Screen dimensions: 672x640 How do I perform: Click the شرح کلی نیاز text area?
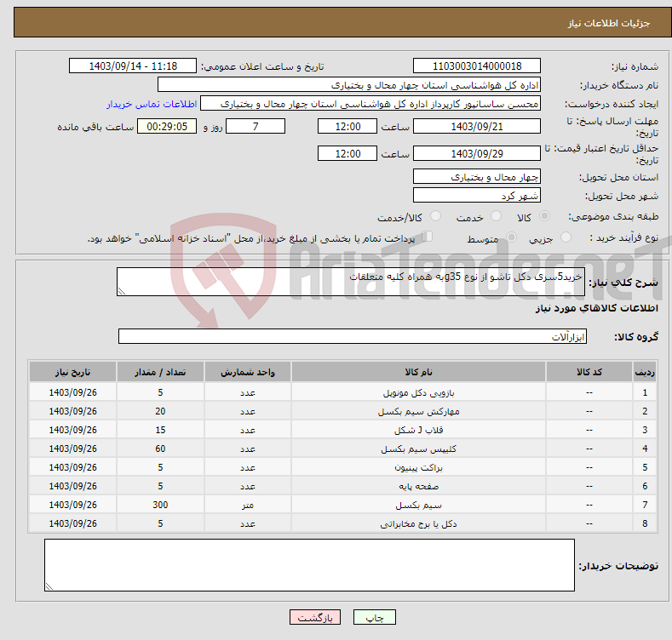351,282
